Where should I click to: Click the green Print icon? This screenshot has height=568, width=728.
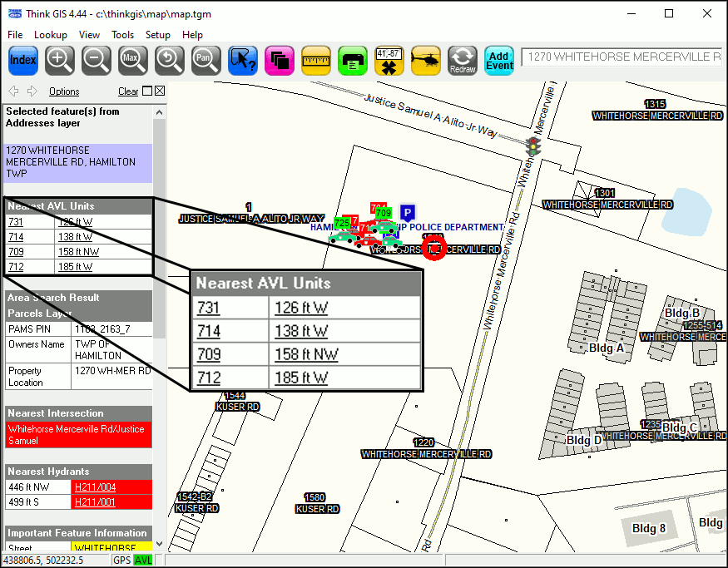coord(353,60)
